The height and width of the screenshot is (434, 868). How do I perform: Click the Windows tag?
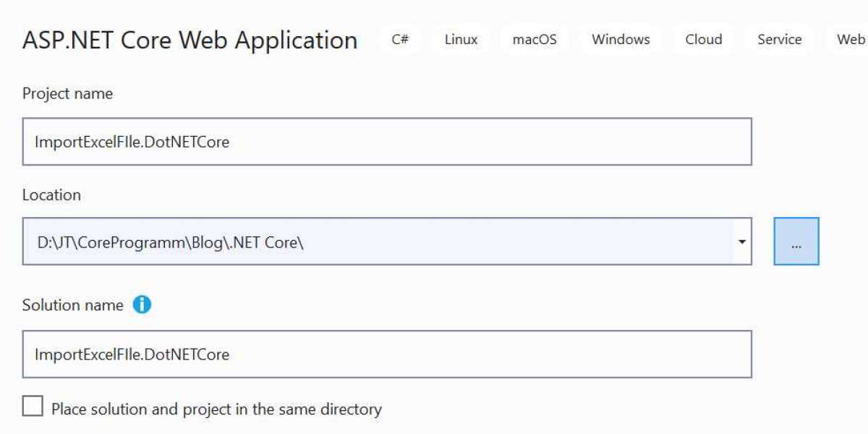[x=621, y=39]
